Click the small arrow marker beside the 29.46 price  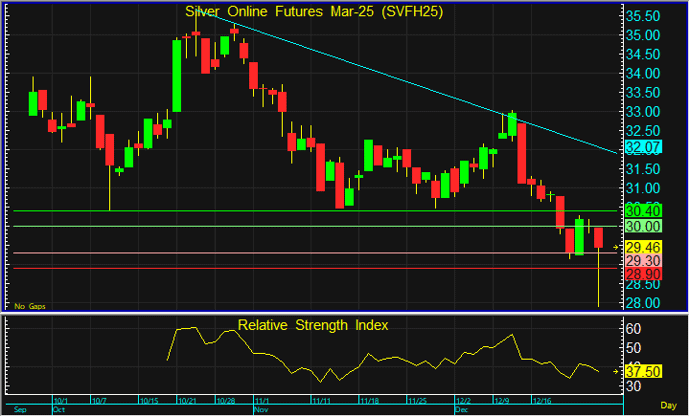pyautogui.click(x=616, y=246)
